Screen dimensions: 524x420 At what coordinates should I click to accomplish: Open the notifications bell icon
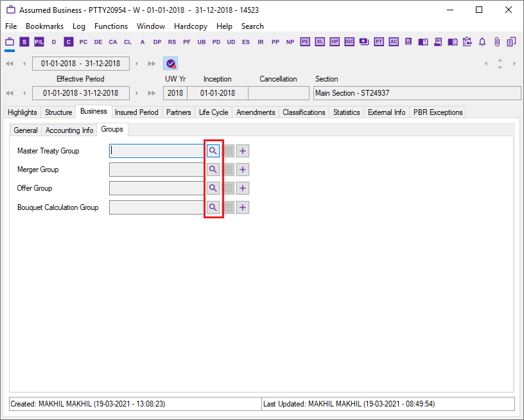pos(482,42)
